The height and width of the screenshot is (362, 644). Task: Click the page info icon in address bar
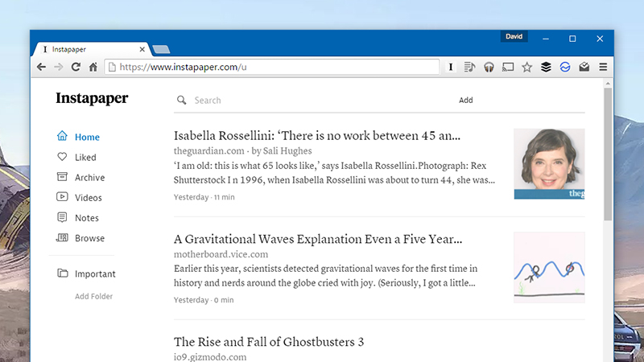(112, 67)
